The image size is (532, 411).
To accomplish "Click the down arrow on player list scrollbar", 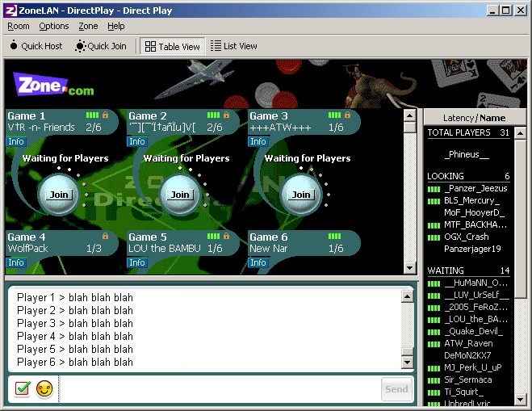I will coord(520,399).
